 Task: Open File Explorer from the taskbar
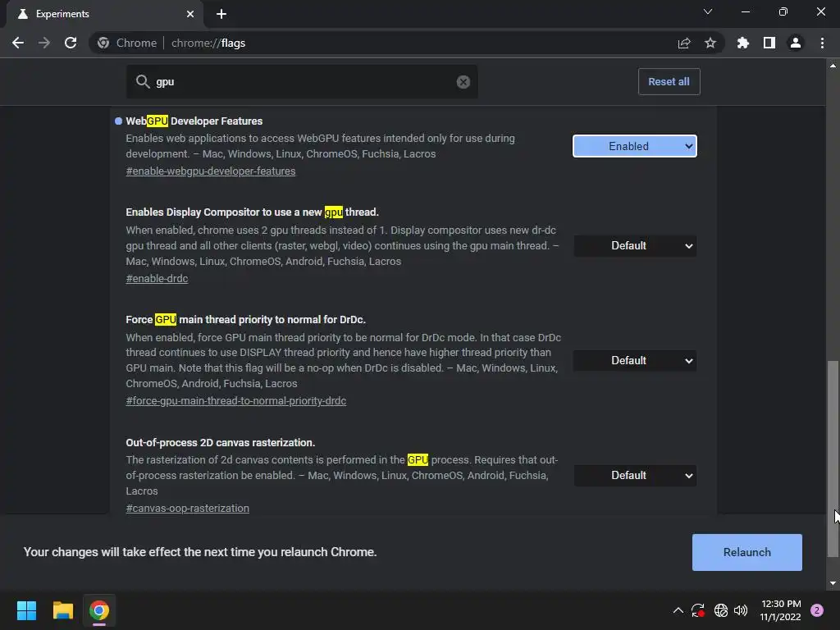pyautogui.click(x=62, y=610)
